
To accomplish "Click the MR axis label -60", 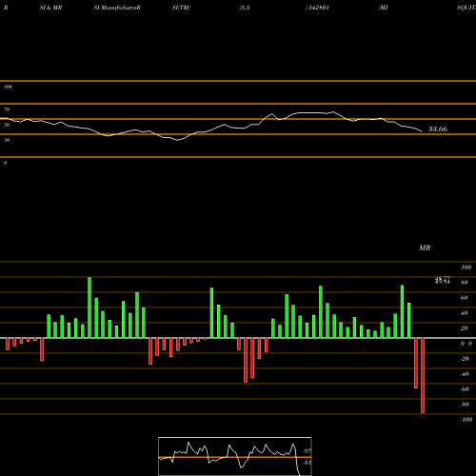I will 465,389.
